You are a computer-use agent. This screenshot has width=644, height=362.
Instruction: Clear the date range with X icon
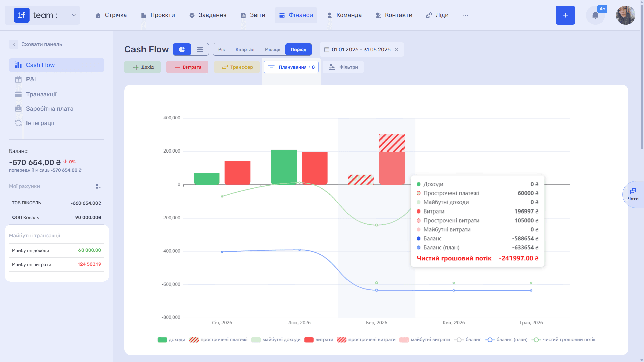coord(396,49)
